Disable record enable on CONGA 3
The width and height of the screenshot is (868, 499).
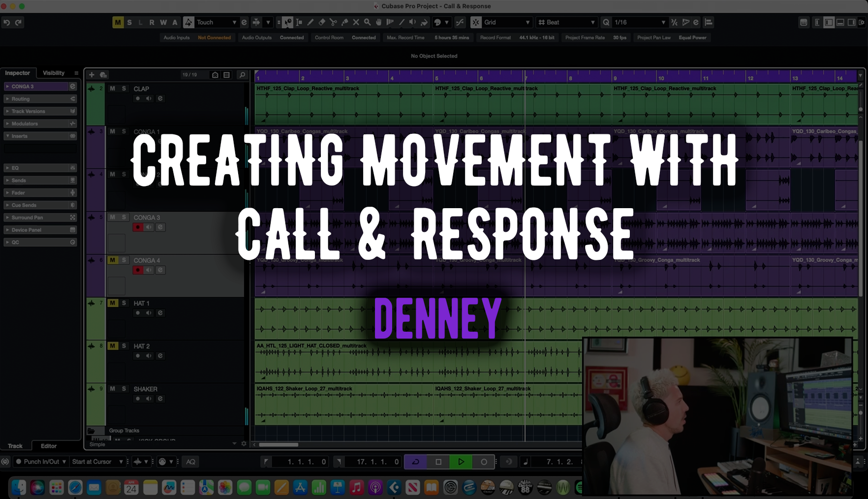point(138,227)
